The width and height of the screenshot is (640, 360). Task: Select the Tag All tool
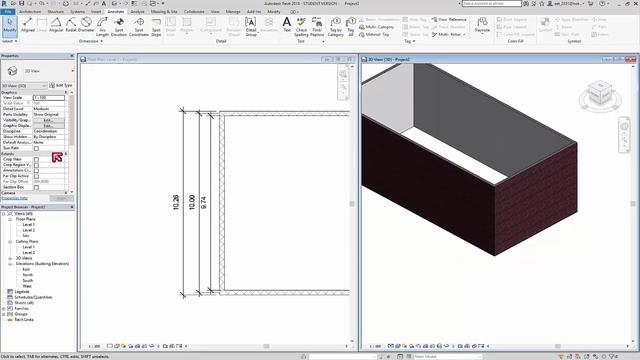pyautogui.click(x=351, y=27)
